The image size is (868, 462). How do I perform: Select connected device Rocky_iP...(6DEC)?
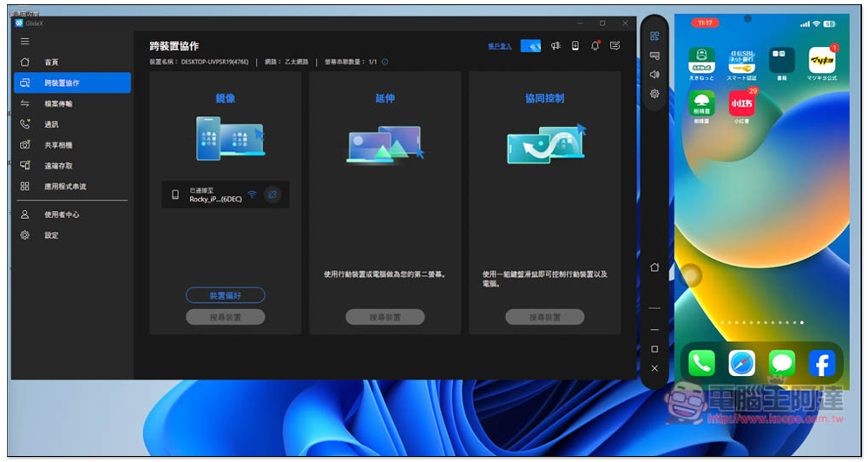coord(226,195)
